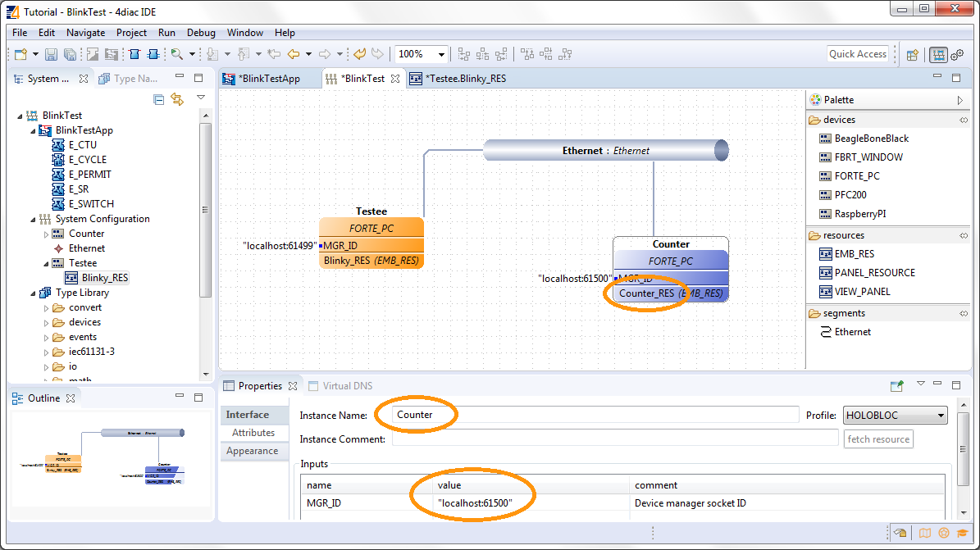
Task: Collapse the devices palette drawer
Action: click(964, 120)
